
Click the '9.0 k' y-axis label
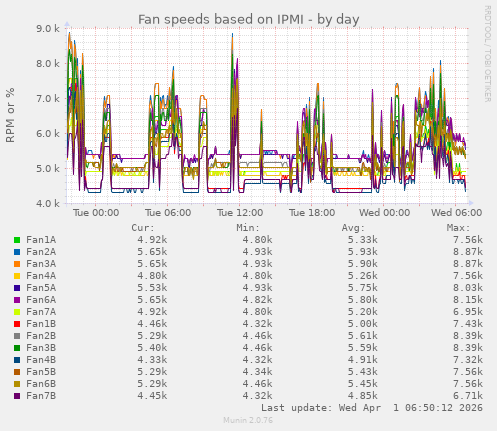[x=48, y=29]
